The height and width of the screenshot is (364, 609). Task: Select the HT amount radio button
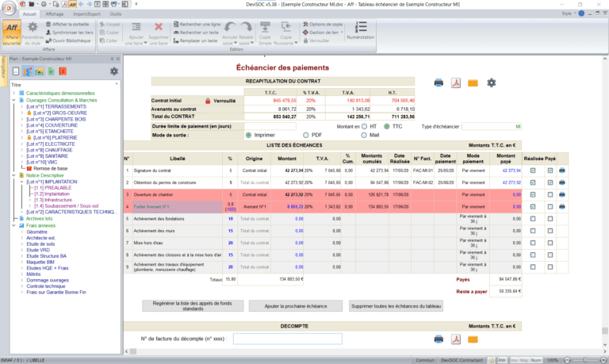(x=364, y=126)
